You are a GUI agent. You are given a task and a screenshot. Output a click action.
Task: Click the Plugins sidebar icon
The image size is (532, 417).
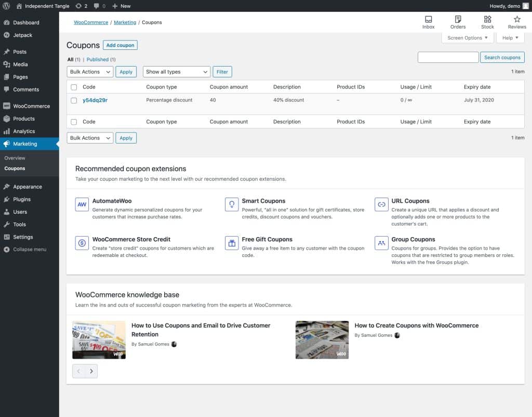point(6,199)
